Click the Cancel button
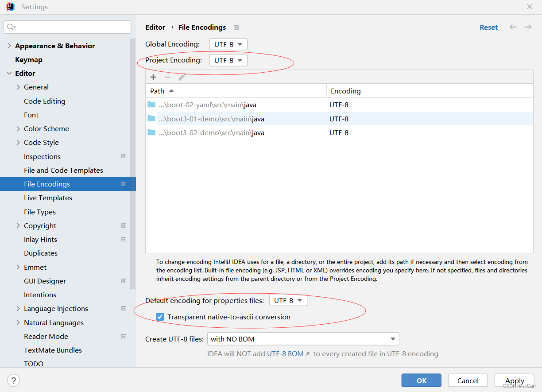The width and height of the screenshot is (542, 392). (x=468, y=380)
